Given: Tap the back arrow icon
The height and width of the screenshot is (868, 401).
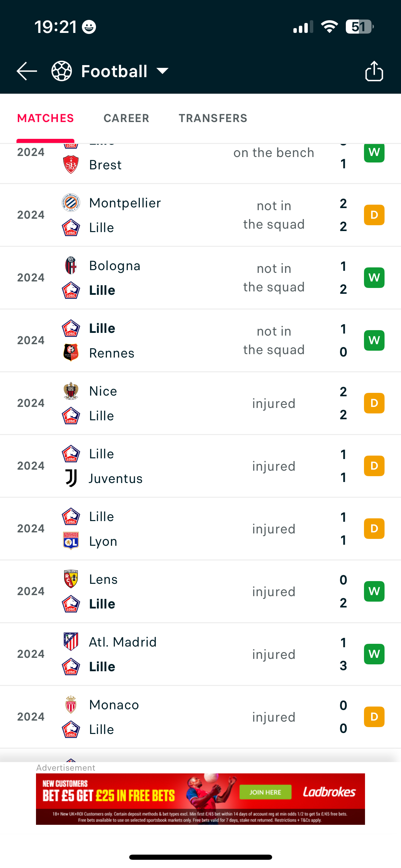Looking at the screenshot, I should pyautogui.click(x=27, y=71).
